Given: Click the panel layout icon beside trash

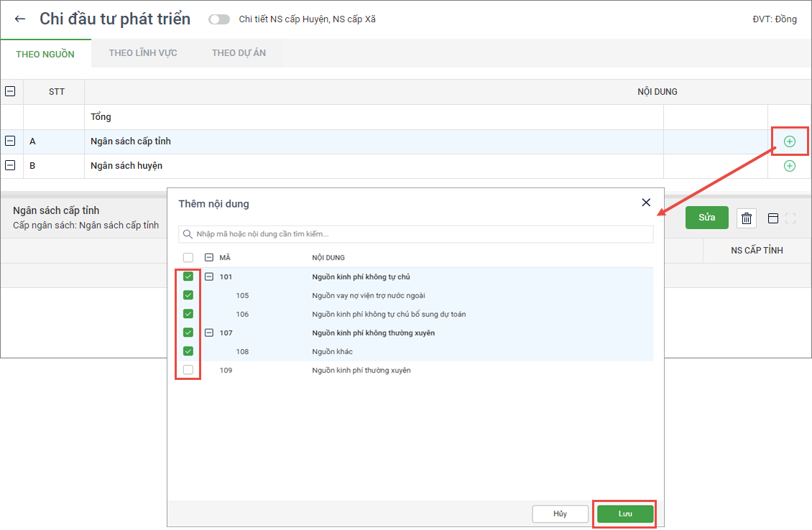Looking at the screenshot, I should point(773,218).
